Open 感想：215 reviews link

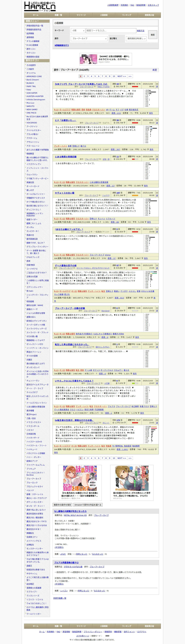point(116,113)
